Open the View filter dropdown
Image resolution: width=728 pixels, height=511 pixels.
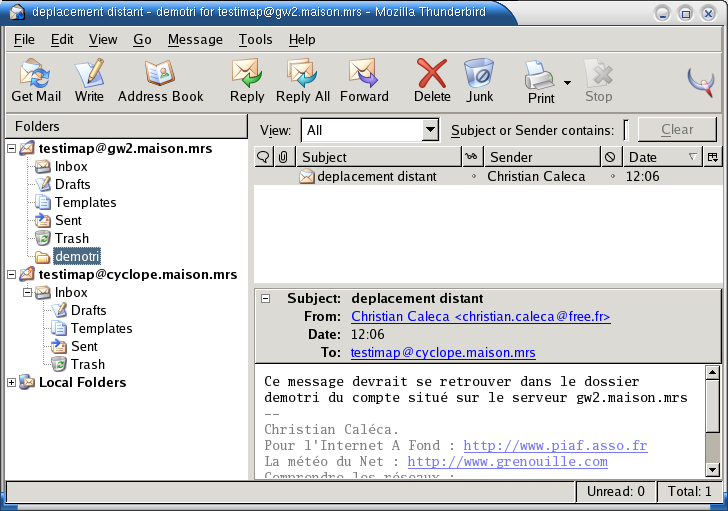430,130
